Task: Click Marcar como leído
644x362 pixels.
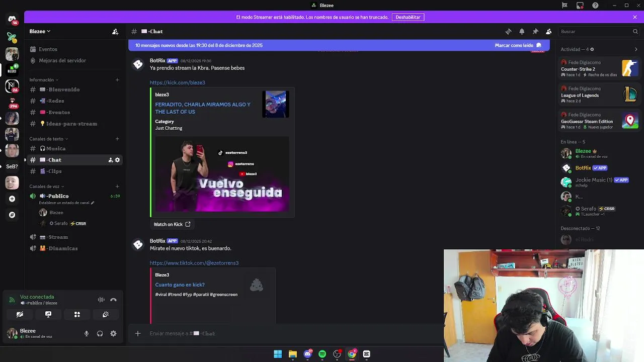Action: click(x=518, y=45)
